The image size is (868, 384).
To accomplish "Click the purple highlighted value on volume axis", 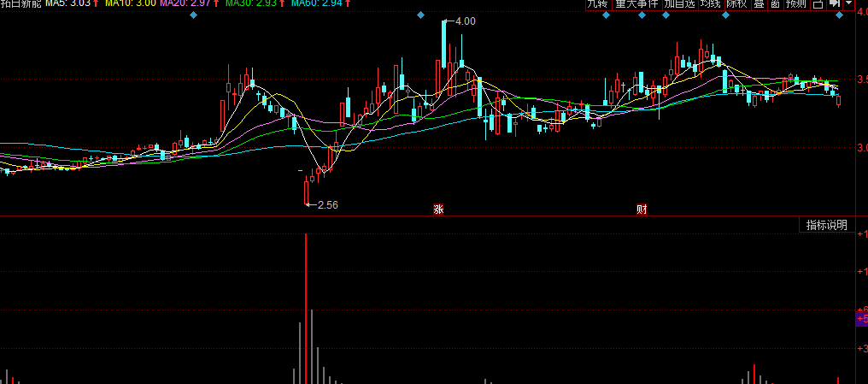I will click(860, 319).
